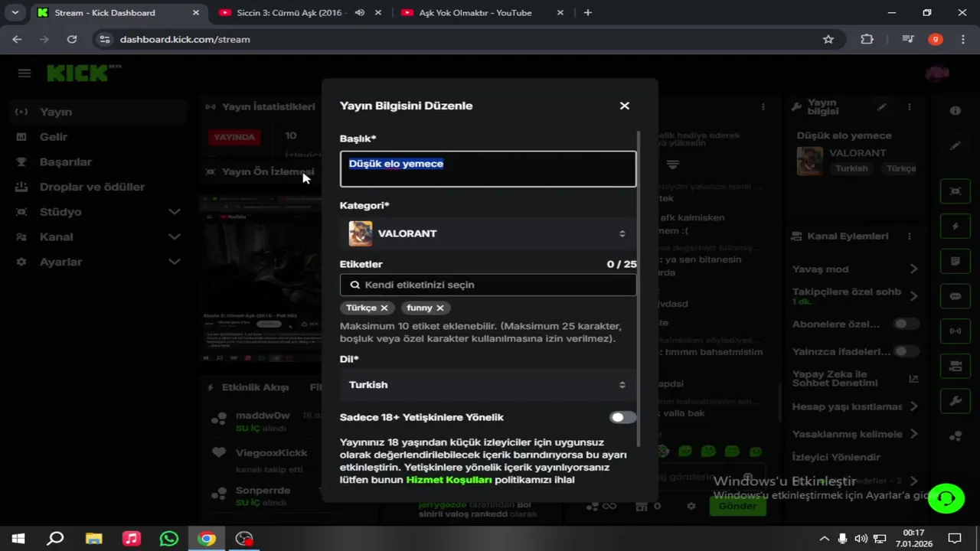
Task: Bookmark this page with star icon
Action: pyautogui.click(x=828, y=39)
